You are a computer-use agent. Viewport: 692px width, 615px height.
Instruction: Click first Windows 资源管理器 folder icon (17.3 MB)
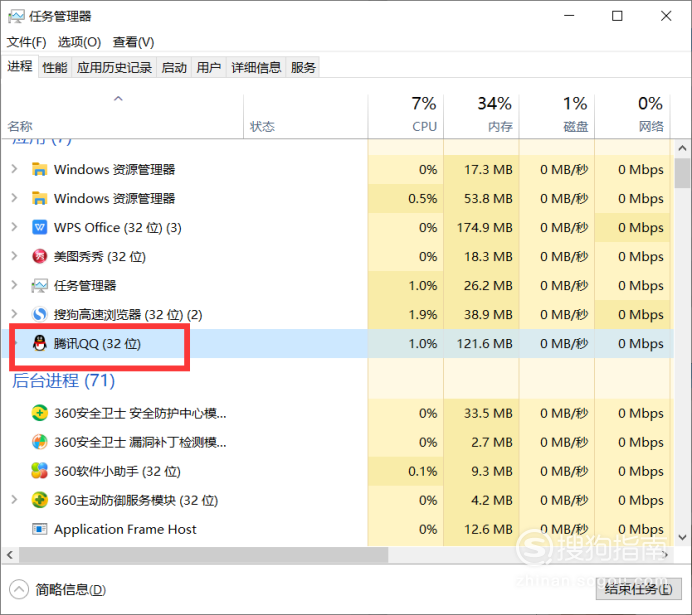point(39,169)
